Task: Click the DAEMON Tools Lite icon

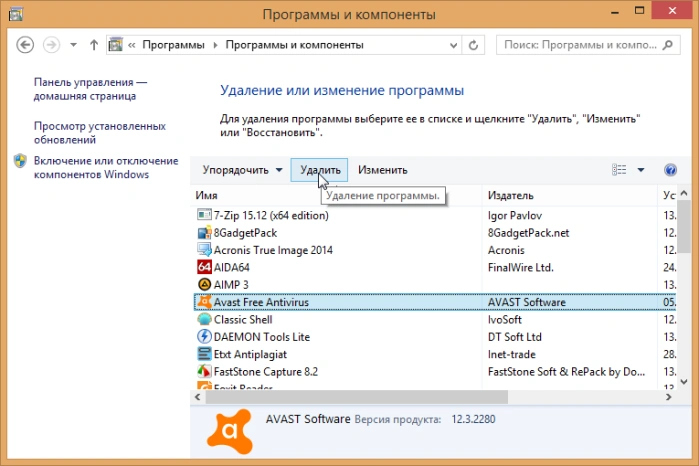Action: pyautogui.click(x=204, y=337)
